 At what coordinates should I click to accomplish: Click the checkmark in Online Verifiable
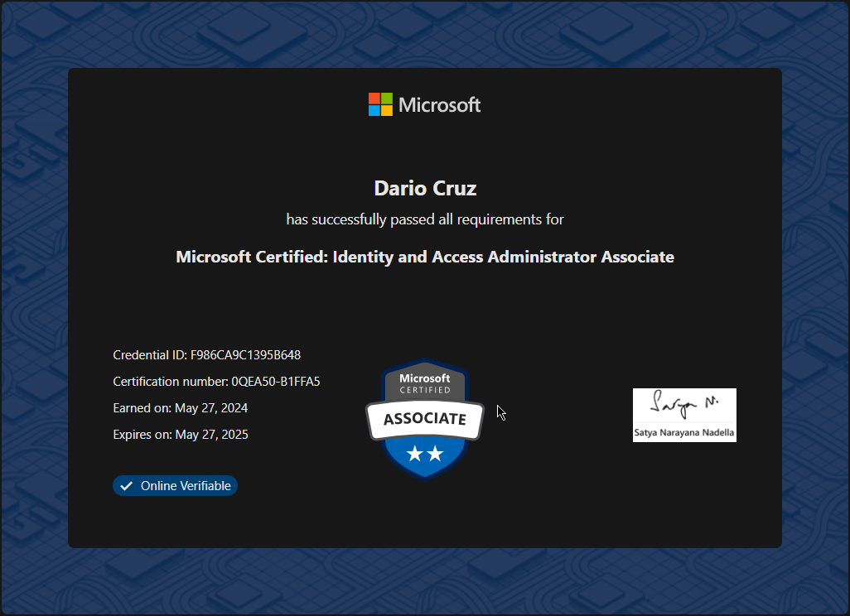[x=126, y=486]
